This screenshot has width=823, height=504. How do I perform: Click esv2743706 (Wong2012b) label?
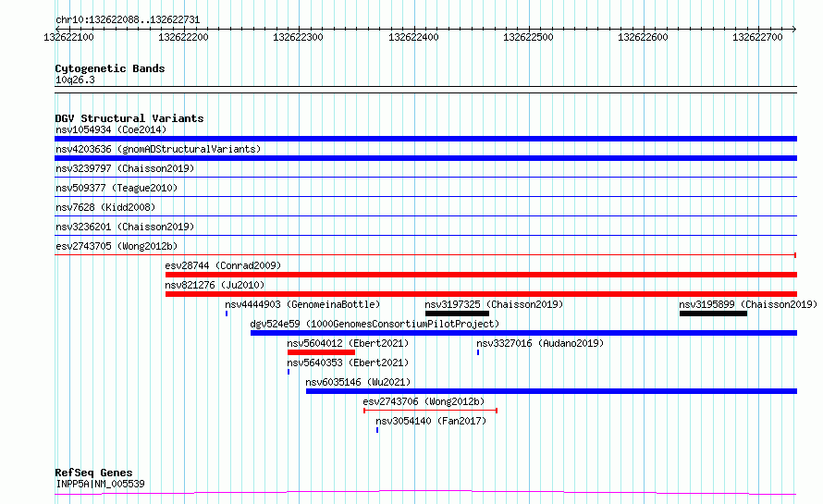[x=424, y=401]
